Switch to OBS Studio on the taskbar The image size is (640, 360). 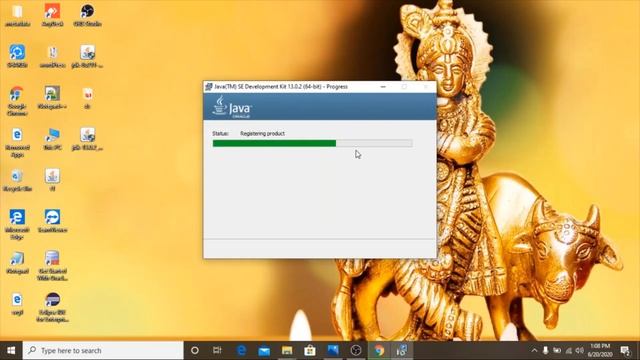pos(356,350)
